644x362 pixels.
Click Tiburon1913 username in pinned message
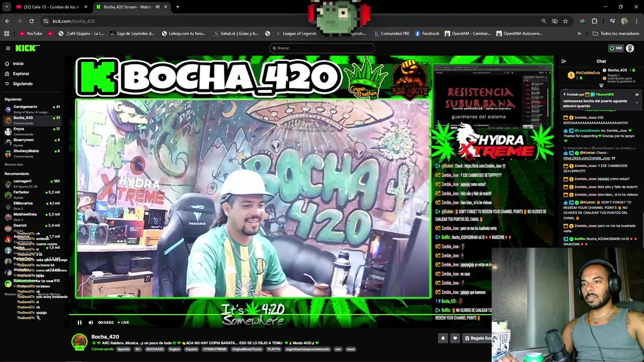click(x=604, y=95)
